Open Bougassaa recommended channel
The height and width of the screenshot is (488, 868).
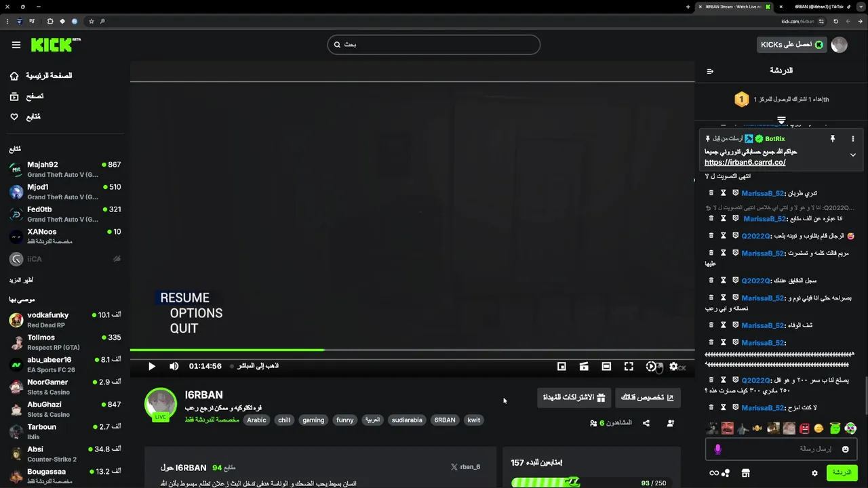65,476
